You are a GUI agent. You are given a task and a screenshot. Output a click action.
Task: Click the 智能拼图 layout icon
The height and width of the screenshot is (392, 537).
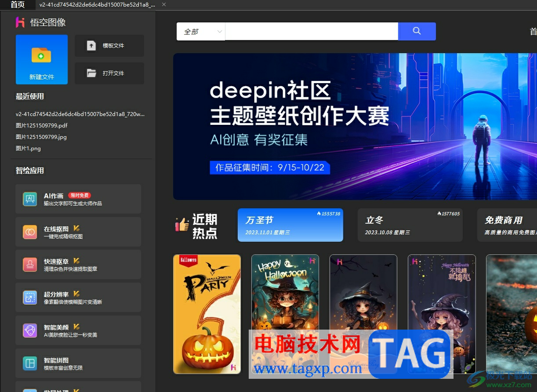coord(30,363)
